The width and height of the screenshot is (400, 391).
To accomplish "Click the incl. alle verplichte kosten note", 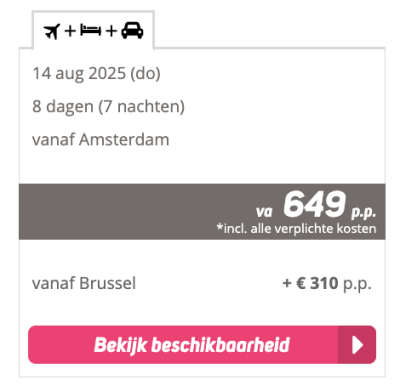I will 296,229.
